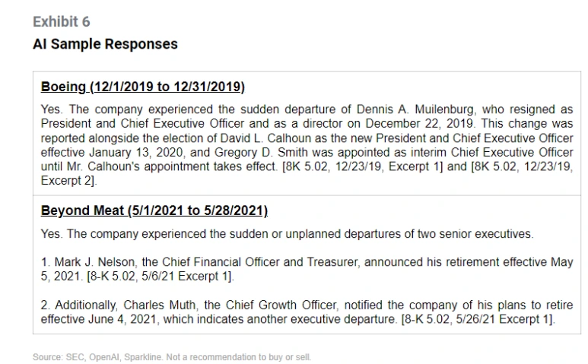Click the June 4, 2021 date text
588x364 pixels.
pos(122,319)
